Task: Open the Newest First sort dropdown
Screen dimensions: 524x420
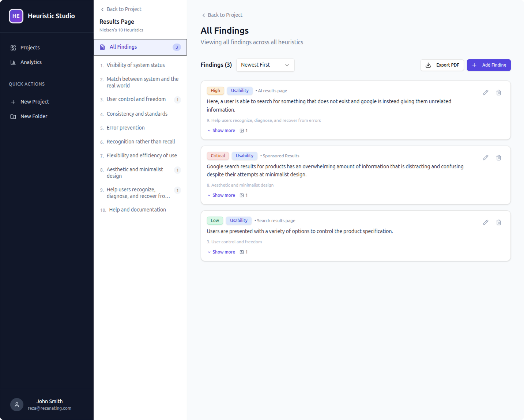Action: pyautogui.click(x=265, y=65)
